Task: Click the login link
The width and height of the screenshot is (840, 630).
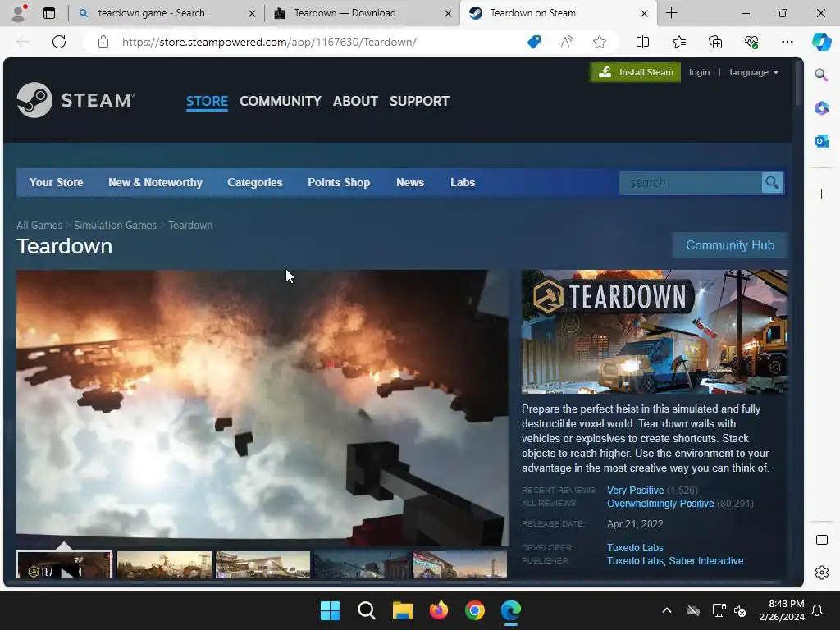Action: click(699, 72)
